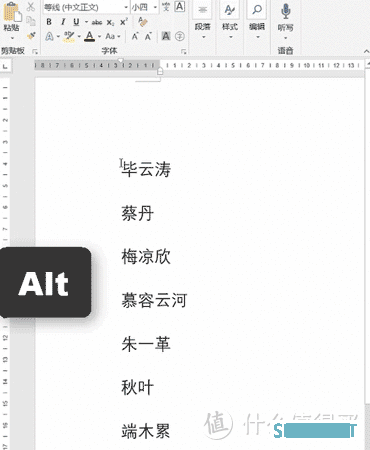Click the name 梅凉欣 in document

(x=146, y=257)
